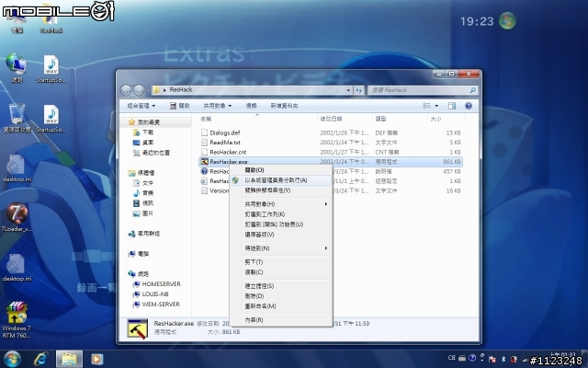The image size is (588, 368).
Task: Click the 燒錄 burn toolbar button
Action: [251, 106]
